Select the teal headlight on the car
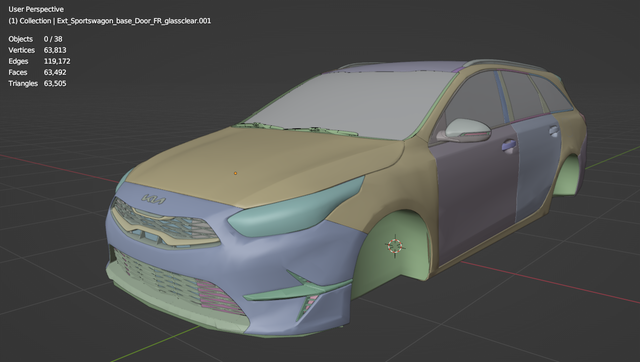The width and height of the screenshot is (640, 362). (297, 208)
